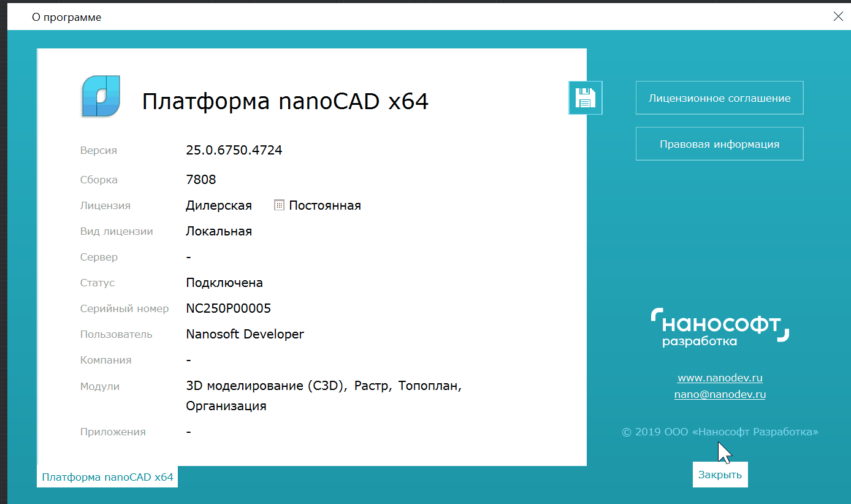The height and width of the screenshot is (504, 851).
Task: Click the Приложения label
Action: pos(113,432)
